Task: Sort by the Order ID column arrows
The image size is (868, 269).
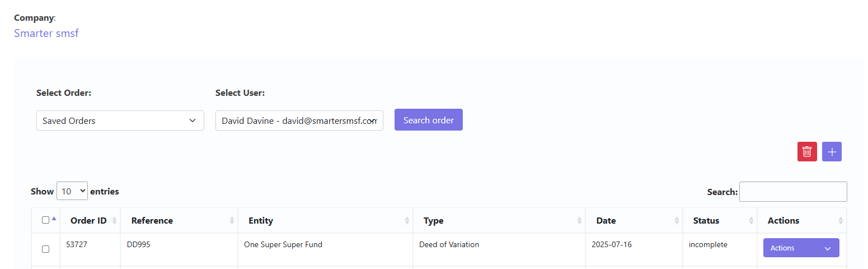Action: 114,221
